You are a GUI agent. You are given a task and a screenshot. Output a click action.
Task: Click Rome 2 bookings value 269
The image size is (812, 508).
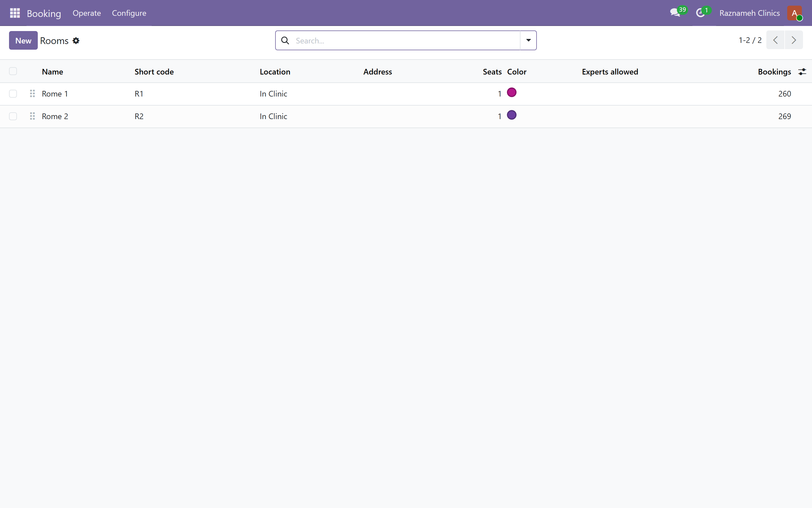click(x=784, y=116)
